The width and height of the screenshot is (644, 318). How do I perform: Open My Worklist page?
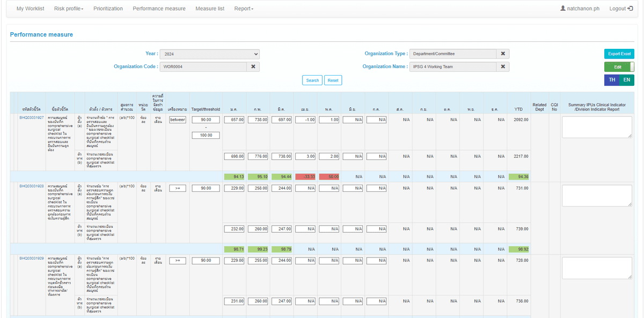point(31,9)
